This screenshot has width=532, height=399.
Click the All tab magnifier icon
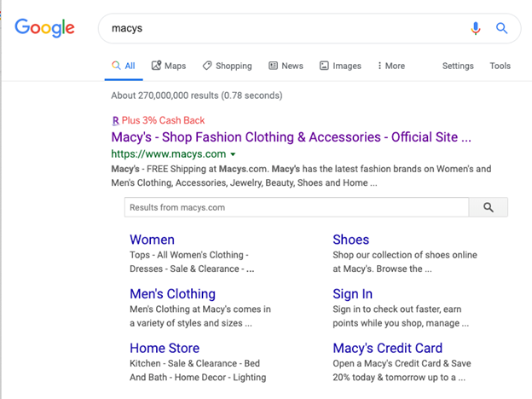(x=116, y=65)
